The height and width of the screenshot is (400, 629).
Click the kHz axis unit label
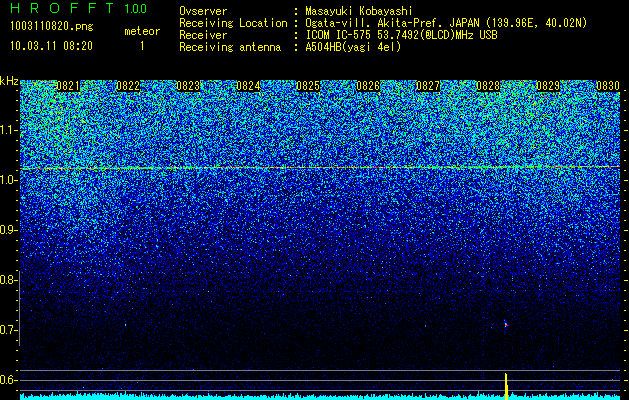9,81
